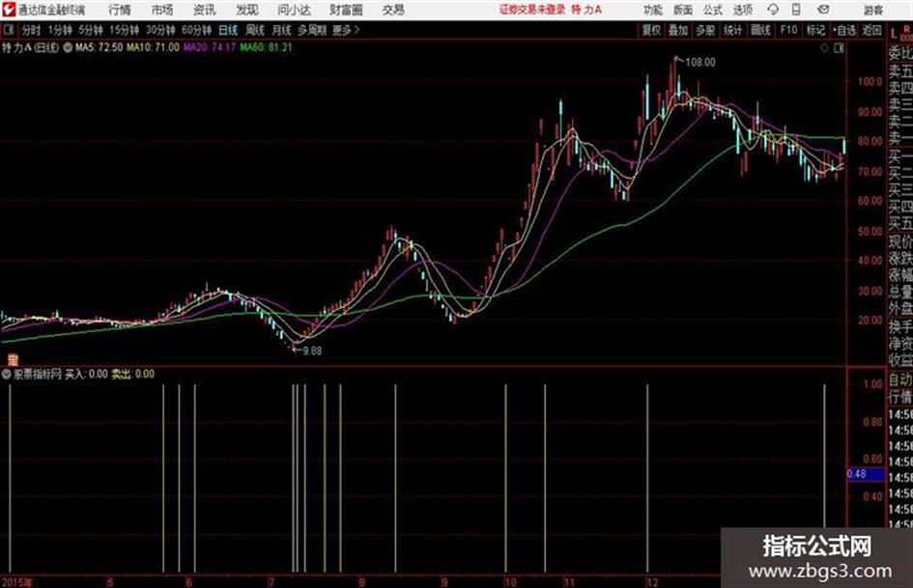Viewport: 913px width, 588px height.
Task: Open the 功能 menu
Action: click(653, 10)
